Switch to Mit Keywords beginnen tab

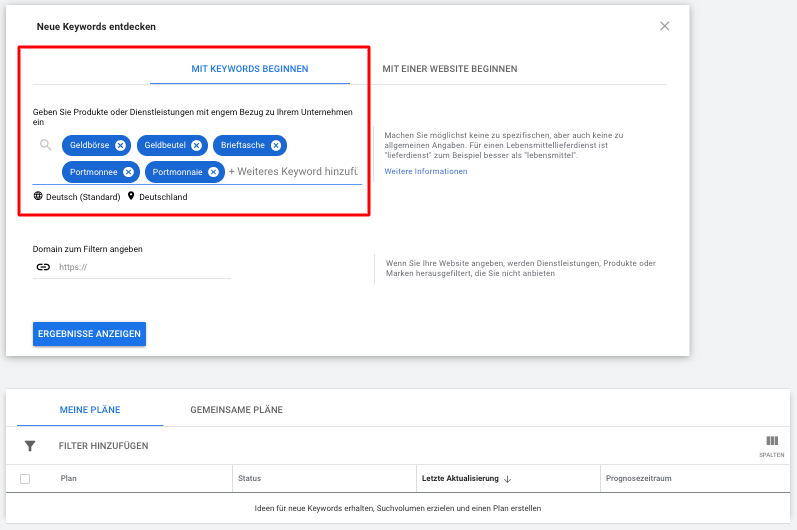pyautogui.click(x=250, y=69)
